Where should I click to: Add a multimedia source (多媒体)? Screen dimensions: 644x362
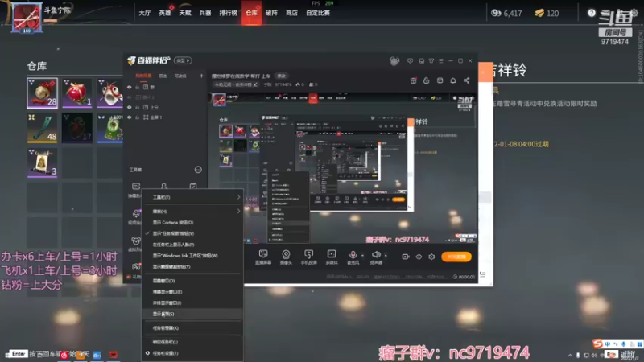(332, 257)
